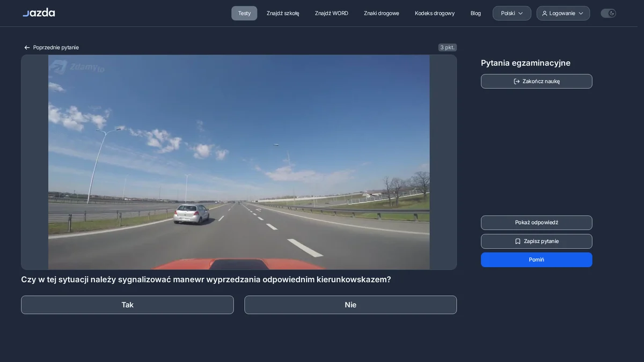Viewport: 644px width, 362px height.
Task: Reveal answer with Pokaż odpowiedź
Action: coord(537,223)
